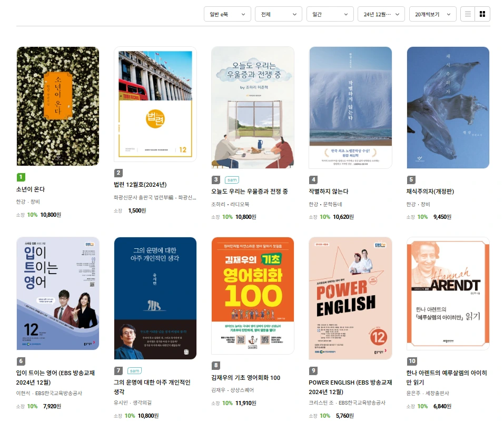Click author text 크리스틴 조 · EBS한국교육방송공사

click(x=347, y=402)
